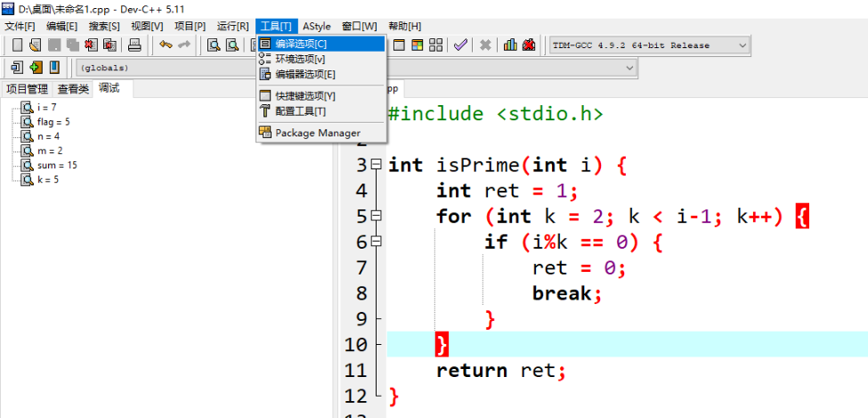Place cursor on '#include <stdio.h>' line
868x418 pixels.
[496, 114]
